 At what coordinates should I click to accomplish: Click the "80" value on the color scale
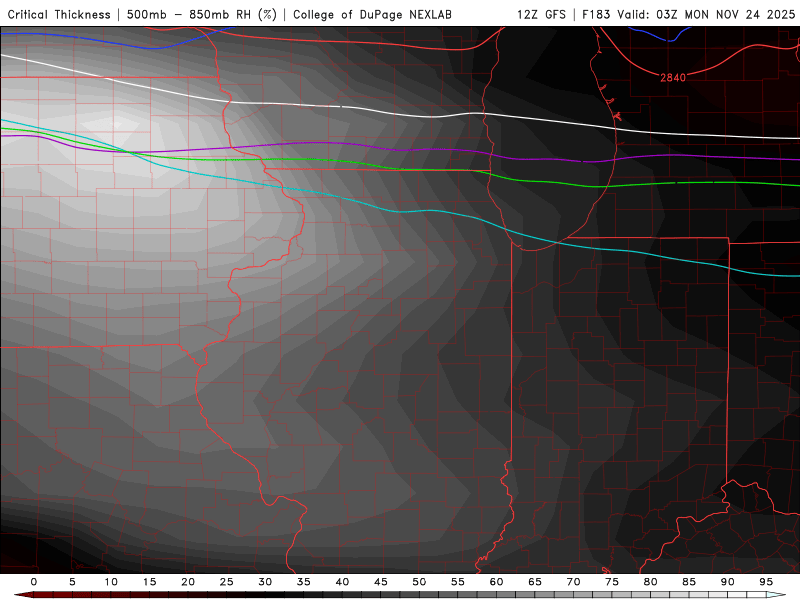(651, 582)
